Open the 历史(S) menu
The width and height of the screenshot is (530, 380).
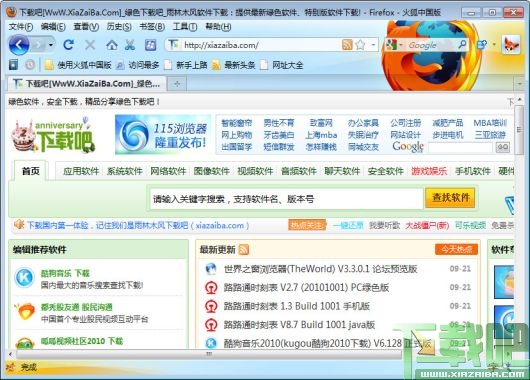pyautogui.click(x=119, y=27)
